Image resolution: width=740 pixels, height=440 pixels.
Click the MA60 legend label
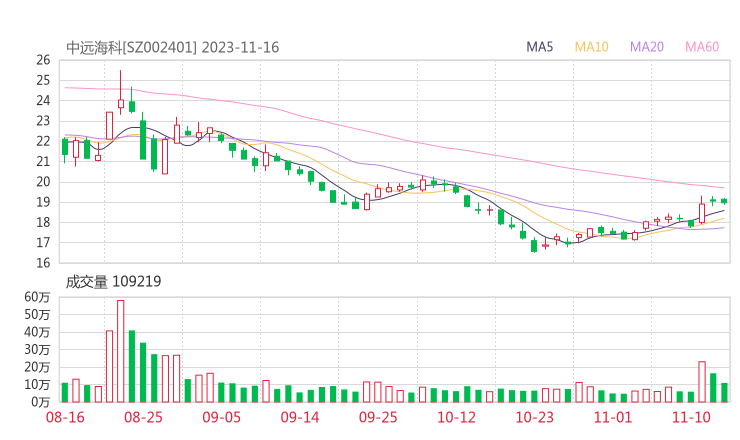[x=702, y=47]
